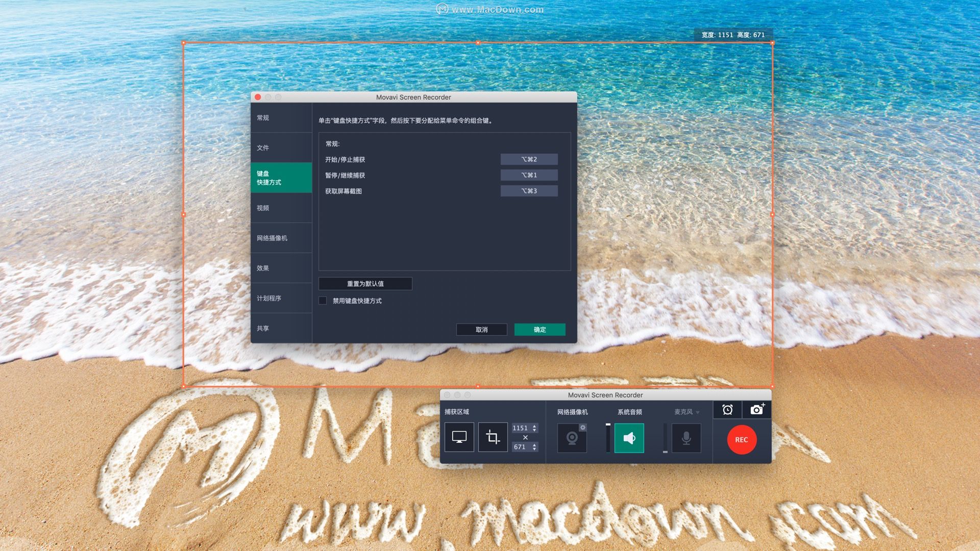The height and width of the screenshot is (551, 980).
Task: Adjust the microphone volume slider
Action: (x=665, y=438)
